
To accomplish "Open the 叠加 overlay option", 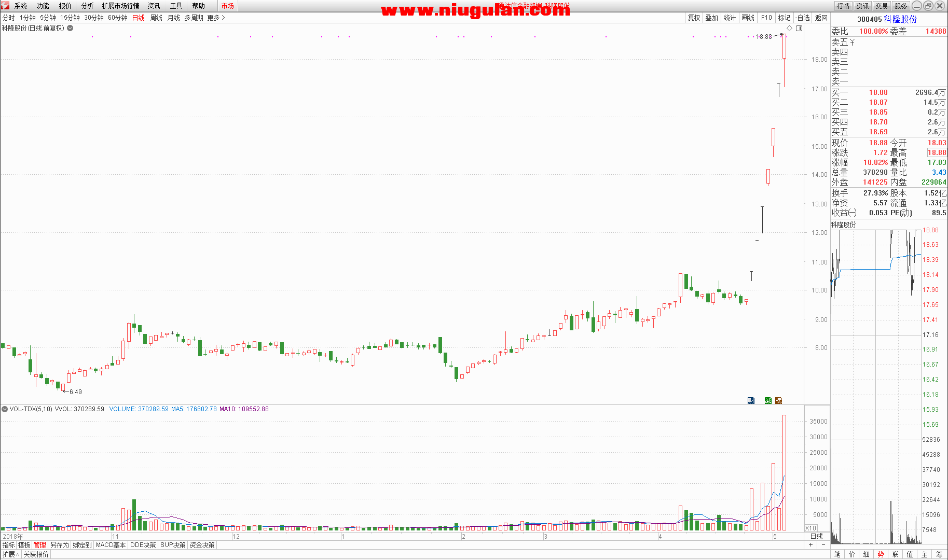I will (x=712, y=18).
